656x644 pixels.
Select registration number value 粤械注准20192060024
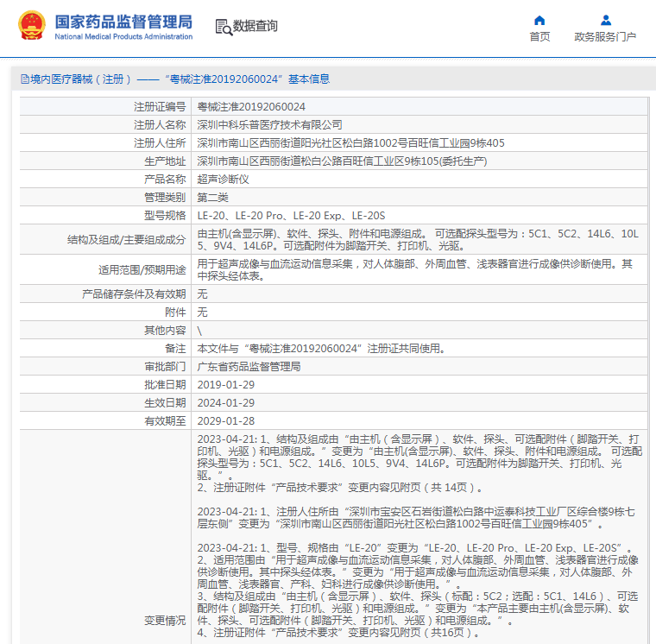click(251, 107)
